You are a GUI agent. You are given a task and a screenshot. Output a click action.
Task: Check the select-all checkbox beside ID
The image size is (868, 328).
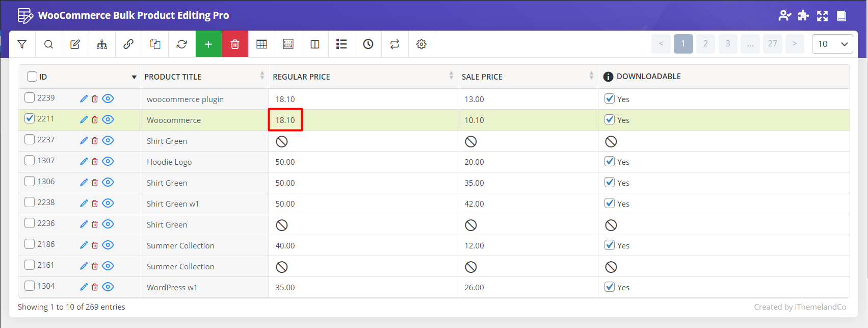(x=32, y=77)
